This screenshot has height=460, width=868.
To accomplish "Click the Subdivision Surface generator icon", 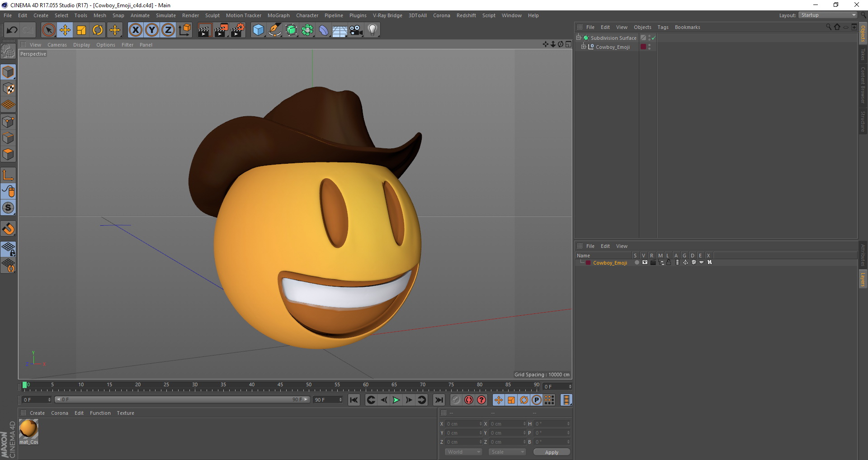I will [x=292, y=30].
